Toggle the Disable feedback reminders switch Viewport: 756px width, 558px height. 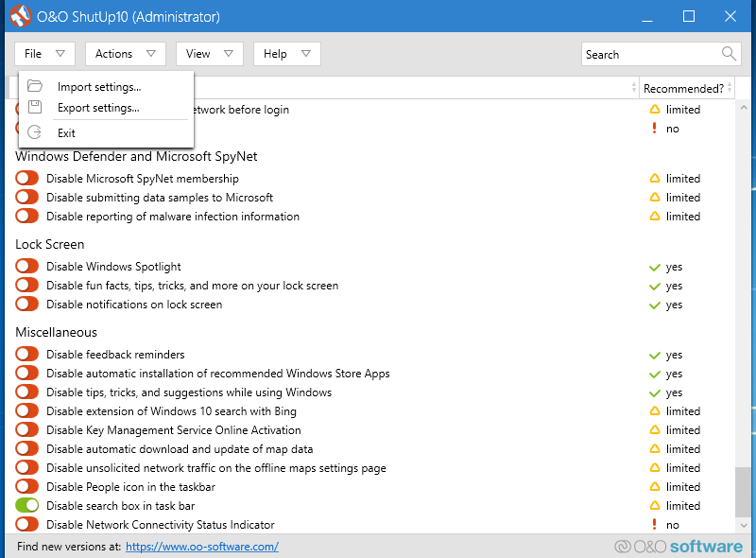click(27, 354)
